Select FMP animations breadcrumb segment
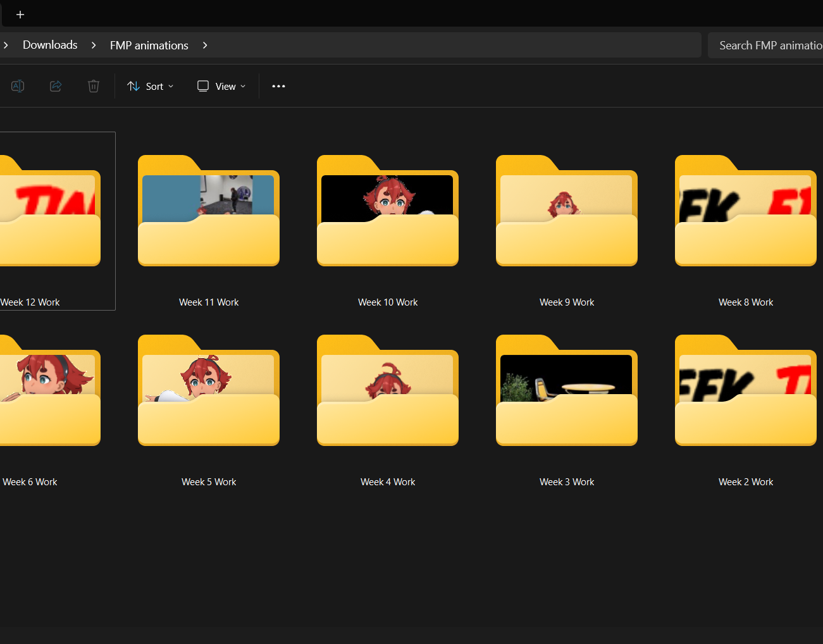Image resolution: width=823 pixels, height=644 pixels. [x=149, y=46]
